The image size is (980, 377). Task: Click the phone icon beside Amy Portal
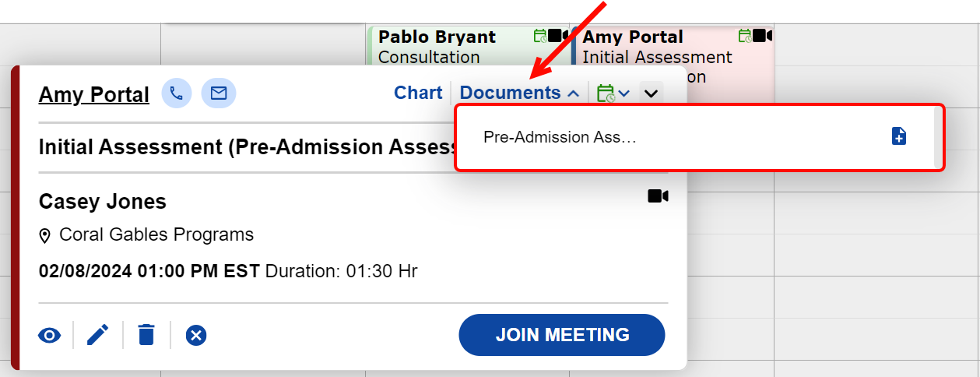(x=177, y=93)
